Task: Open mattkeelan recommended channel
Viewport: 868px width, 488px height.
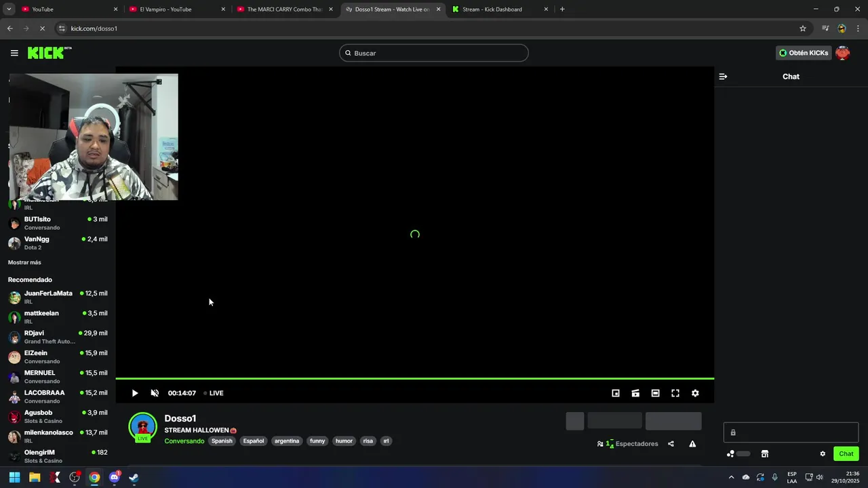Action: [58, 317]
